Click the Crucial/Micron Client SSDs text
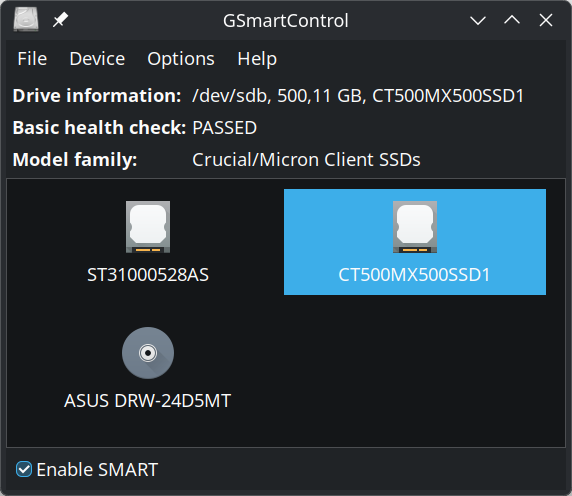The height and width of the screenshot is (496, 572). pos(306,160)
